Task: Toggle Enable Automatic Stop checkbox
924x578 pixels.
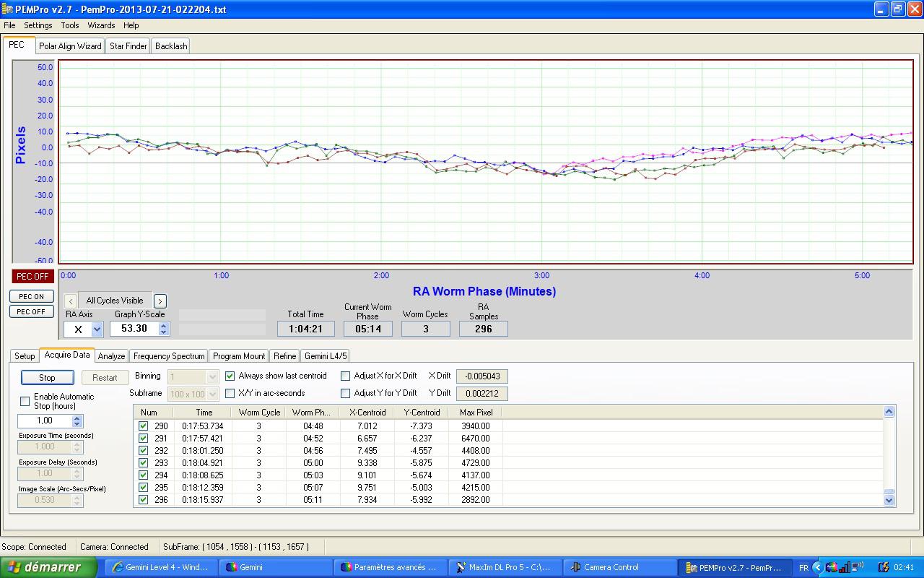Action: pyautogui.click(x=25, y=401)
